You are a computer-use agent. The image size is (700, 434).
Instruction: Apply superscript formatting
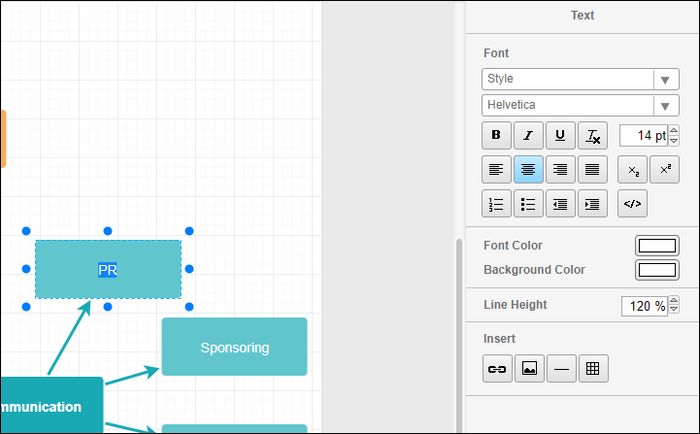665,169
